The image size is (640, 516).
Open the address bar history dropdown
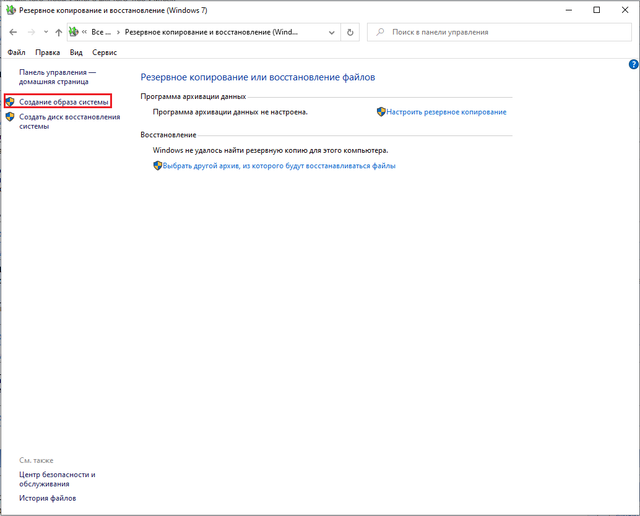[332, 32]
